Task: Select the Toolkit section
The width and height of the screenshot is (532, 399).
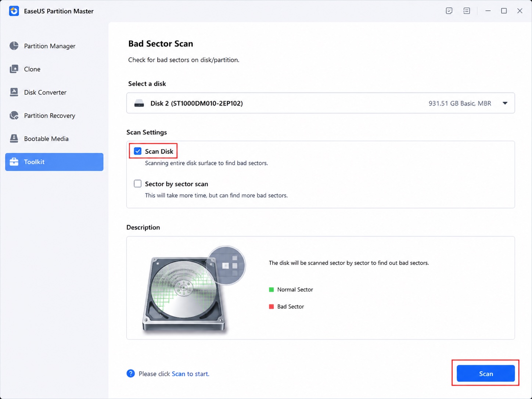Action: click(x=54, y=162)
